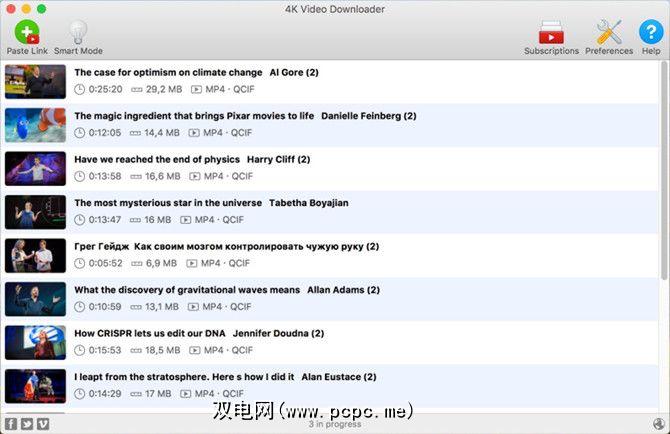Click clock icon beside 0:25:20

coord(79,89)
